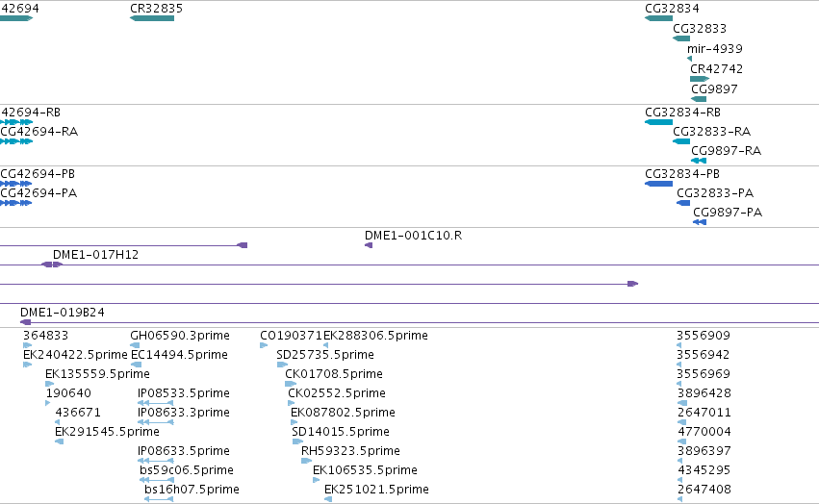
Task: Select the CG32833-RA transcript label
Action: click(711, 132)
